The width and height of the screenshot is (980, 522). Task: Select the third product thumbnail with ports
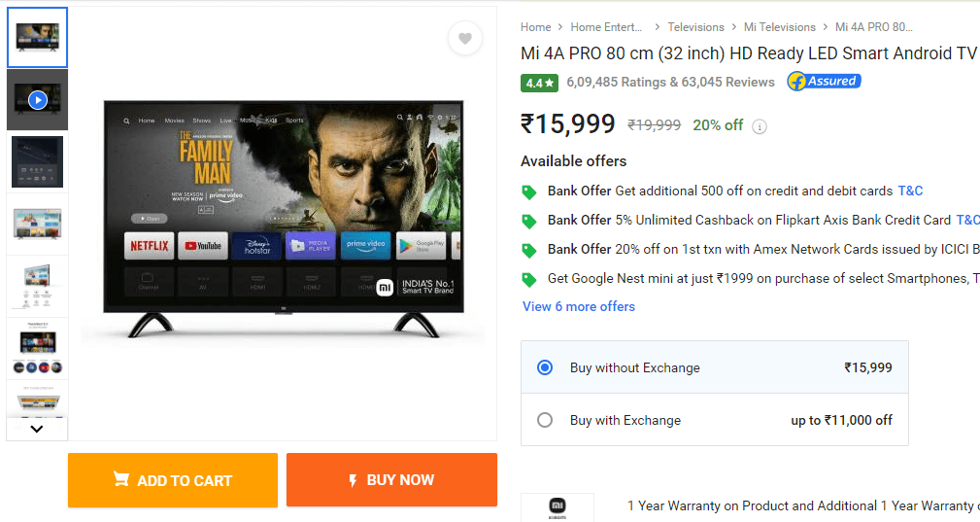(38, 161)
